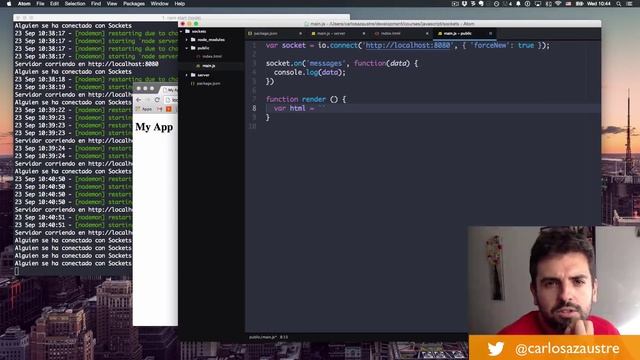The height and width of the screenshot is (360, 640).
Task: Collapse the public folder arrow
Action: click(187, 48)
